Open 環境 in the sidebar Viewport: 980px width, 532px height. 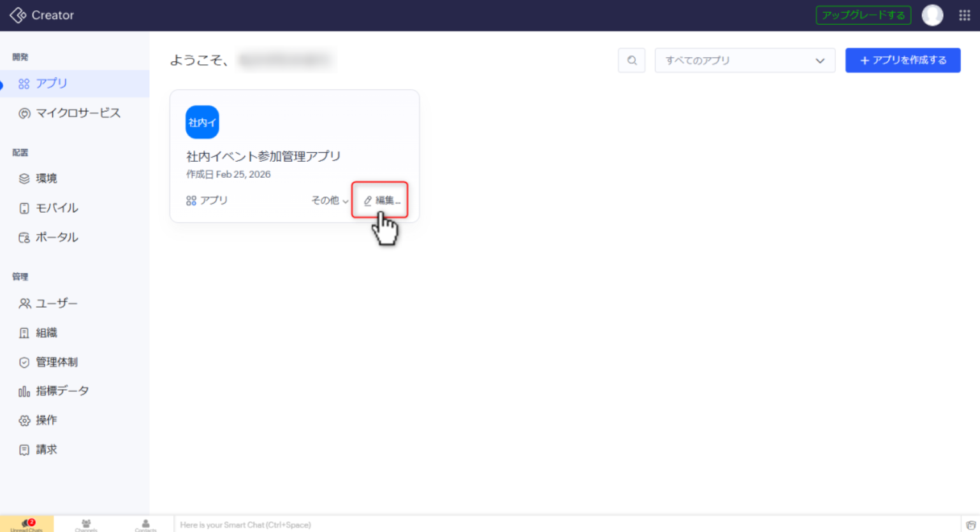point(46,178)
